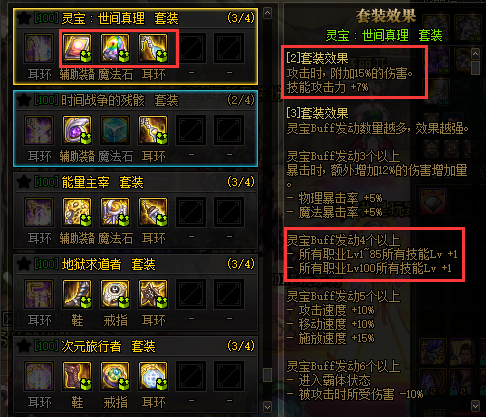Click the ring icon in 地狱求道者 set
Image resolution: width=486 pixels, height=417 pixels.
pyautogui.click(x=115, y=294)
